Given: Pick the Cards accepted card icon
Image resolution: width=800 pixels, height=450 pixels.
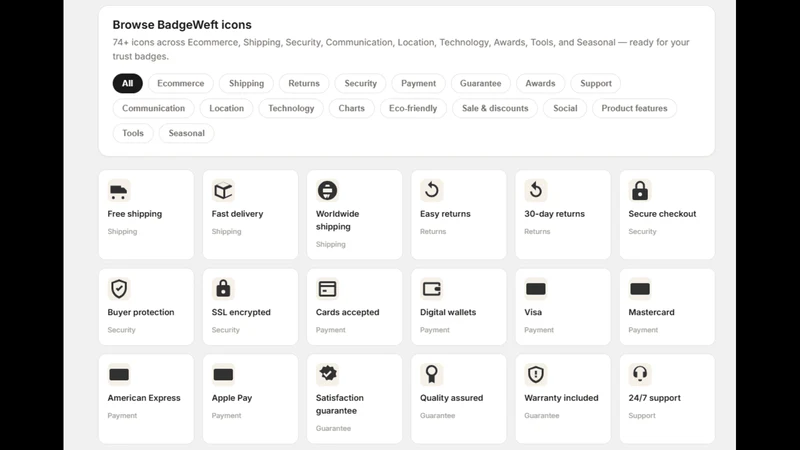Looking at the screenshot, I should click(327, 289).
